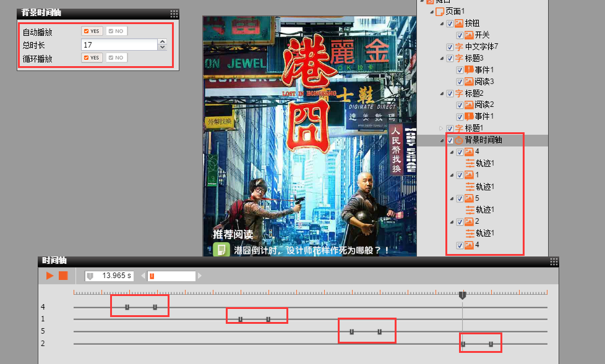
Task: Click the 13.965 s current time field
Action: (109, 276)
